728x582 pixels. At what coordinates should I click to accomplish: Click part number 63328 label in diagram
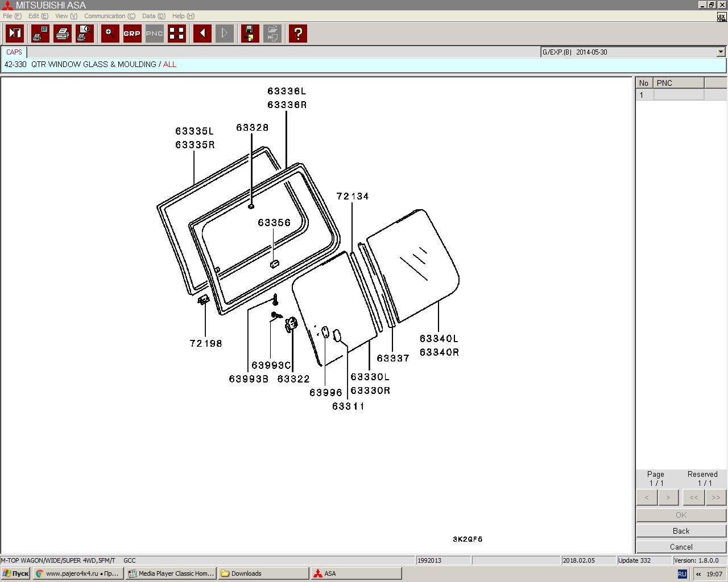252,128
